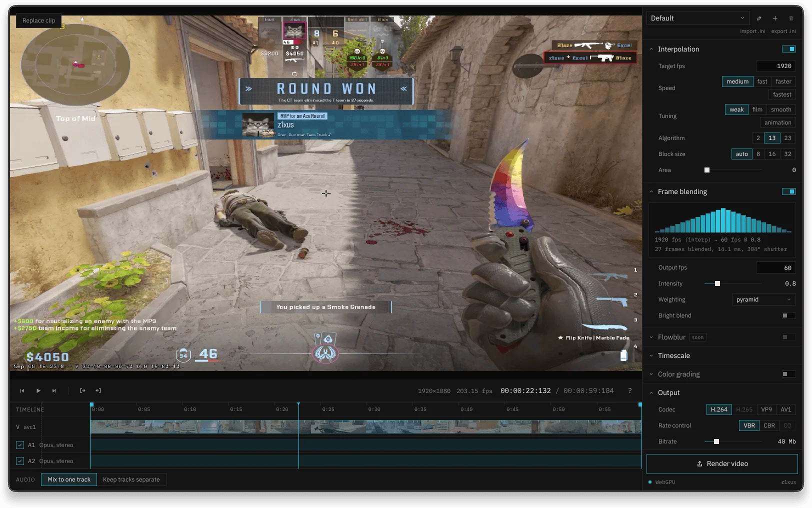
Task: Click the Area slider handle
Action: click(x=707, y=170)
